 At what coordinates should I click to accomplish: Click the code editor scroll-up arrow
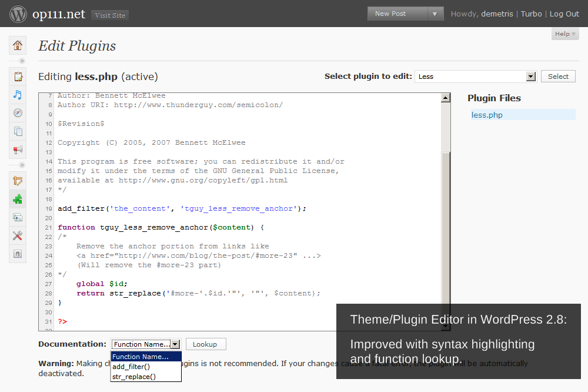(x=446, y=98)
